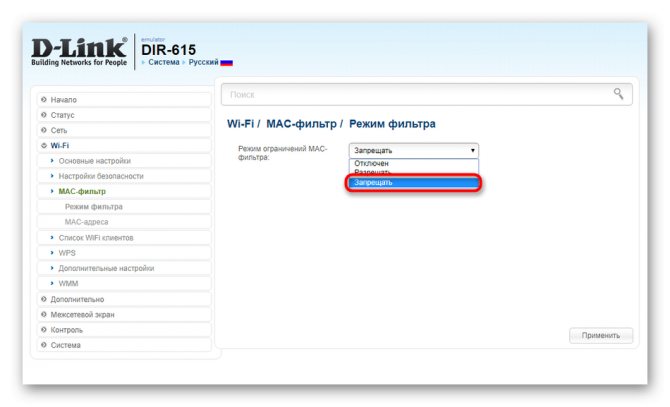Open the Начало menu section
Screen dimensions: 670x407
coord(124,100)
